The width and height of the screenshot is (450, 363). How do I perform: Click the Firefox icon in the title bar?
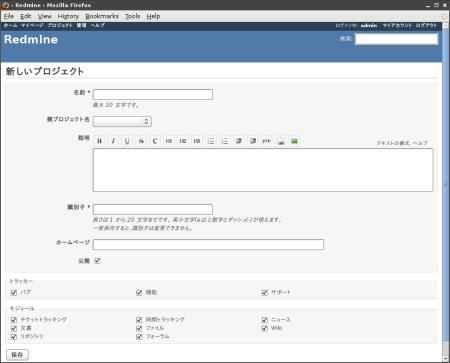tap(6, 5)
